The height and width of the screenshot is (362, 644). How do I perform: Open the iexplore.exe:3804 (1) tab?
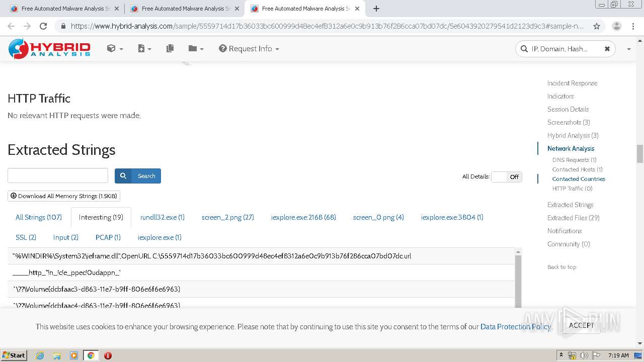[x=452, y=217]
